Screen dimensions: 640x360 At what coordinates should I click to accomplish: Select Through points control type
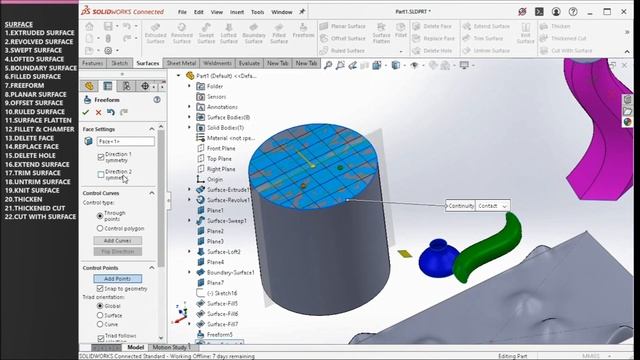(x=100, y=216)
